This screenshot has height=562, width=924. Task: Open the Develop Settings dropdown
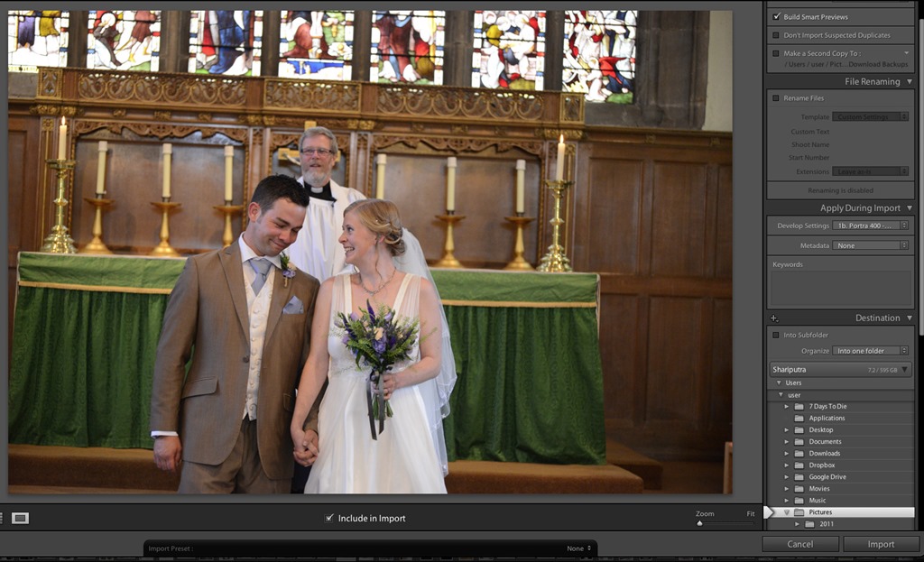click(871, 226)
